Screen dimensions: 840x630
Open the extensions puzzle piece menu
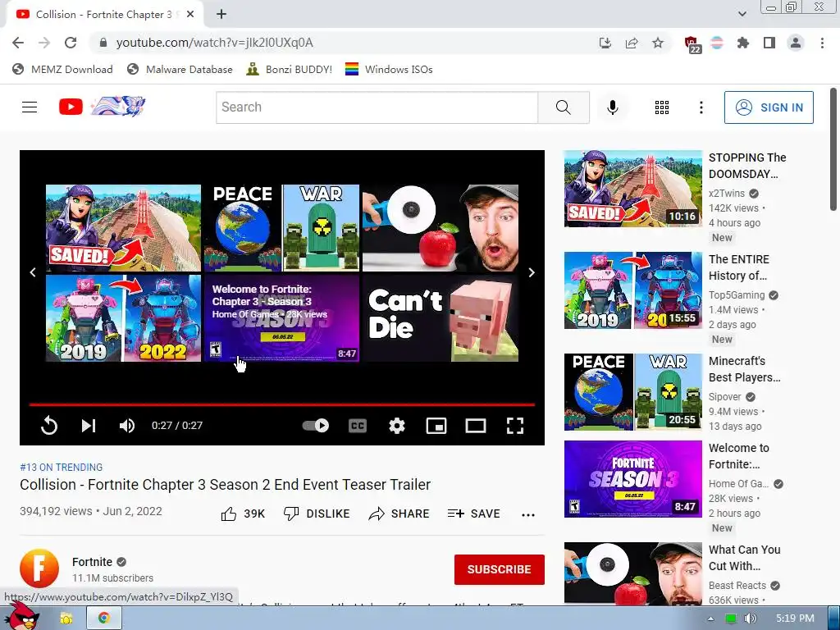[742, 43]
